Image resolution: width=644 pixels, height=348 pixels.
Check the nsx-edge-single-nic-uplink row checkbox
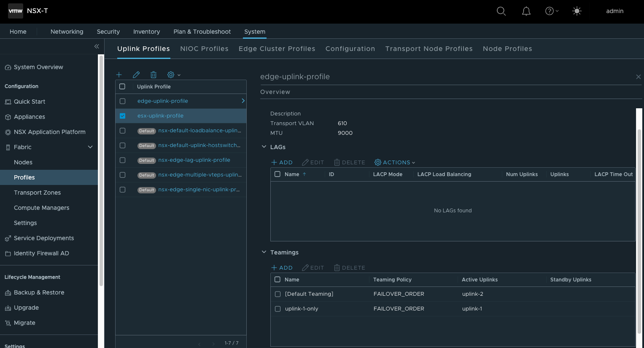(122, 190)
